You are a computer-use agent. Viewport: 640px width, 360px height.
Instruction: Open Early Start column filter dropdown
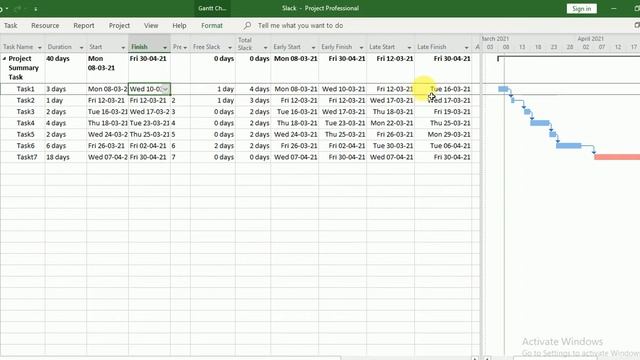coord(313,47)
